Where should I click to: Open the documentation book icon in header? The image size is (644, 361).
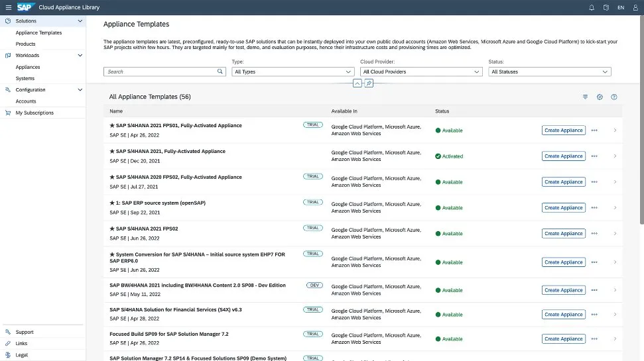(606, 7)
